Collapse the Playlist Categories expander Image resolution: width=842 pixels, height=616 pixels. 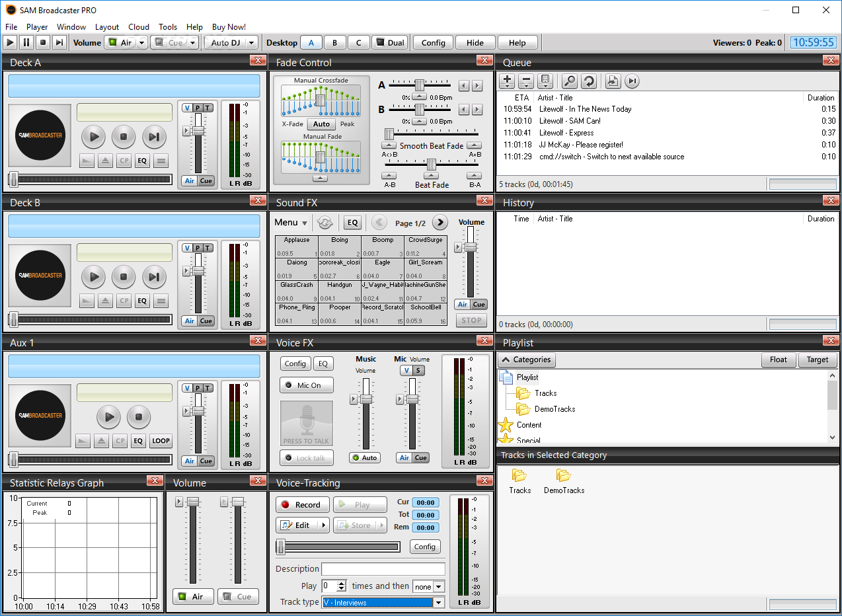527,360
